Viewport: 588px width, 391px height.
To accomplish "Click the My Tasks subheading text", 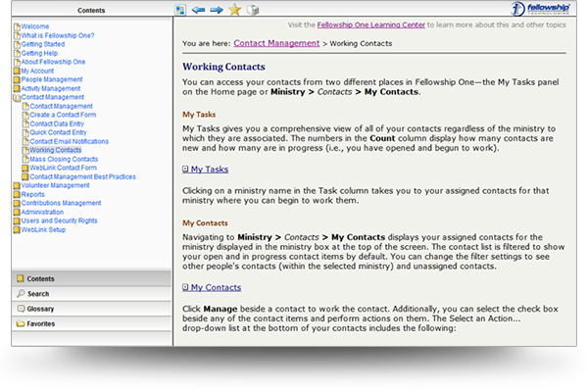I will pyautogui.click(x=199, y=115).
